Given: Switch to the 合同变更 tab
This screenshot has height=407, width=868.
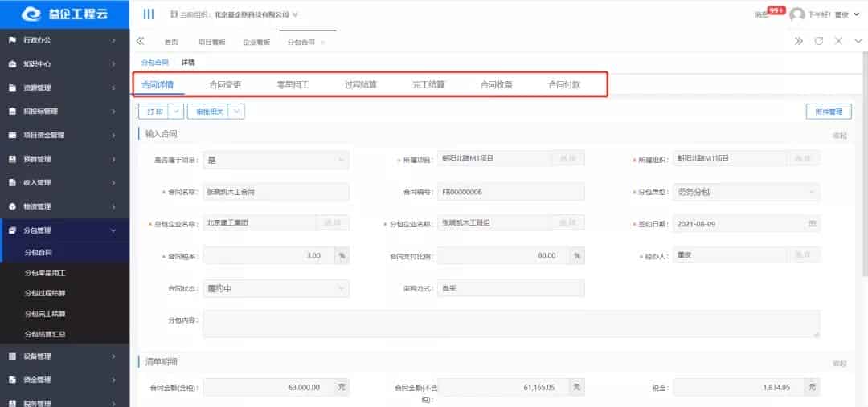Looking at the screenshot, I should pyautogui.click(x=225, y=85).
